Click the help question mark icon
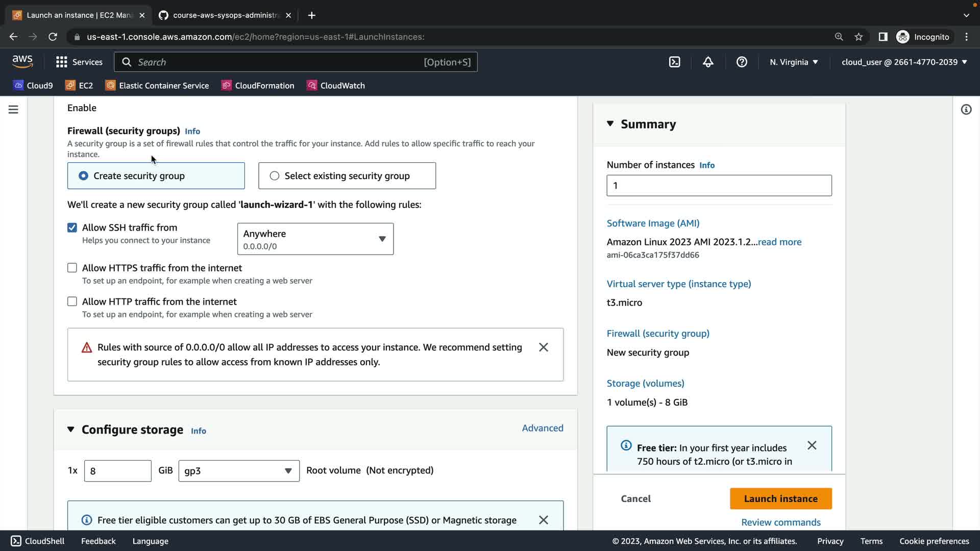The image size is (980, 551). click(742, 62)
